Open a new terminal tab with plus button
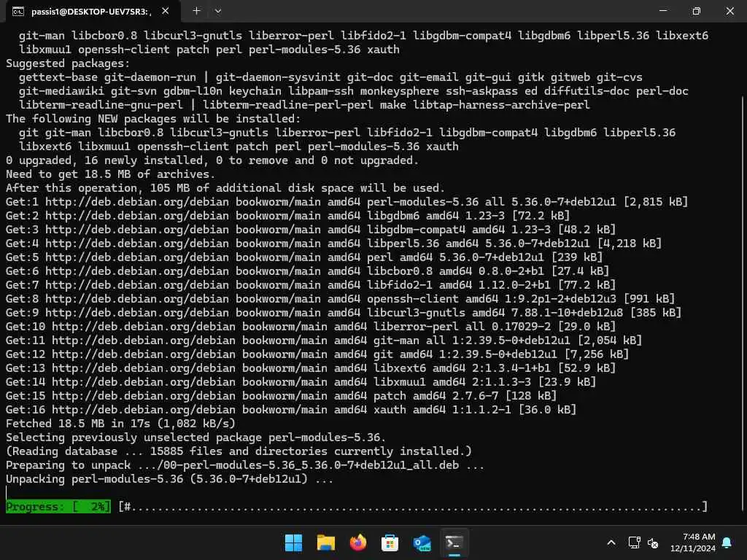747x560 pixels. coord(196,10)
